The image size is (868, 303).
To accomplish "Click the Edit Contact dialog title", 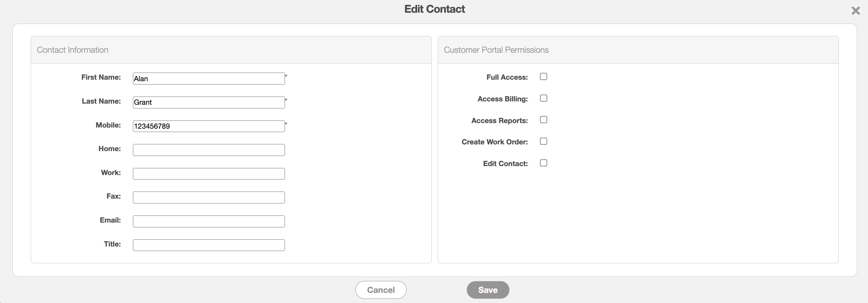I will pyautogui.click(x=434, y=9).
